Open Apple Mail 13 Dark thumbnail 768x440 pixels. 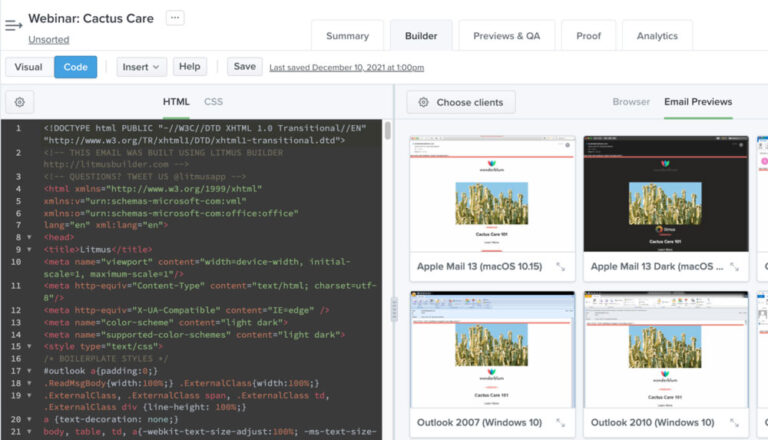pyautogui.click(x=666, y=194)
